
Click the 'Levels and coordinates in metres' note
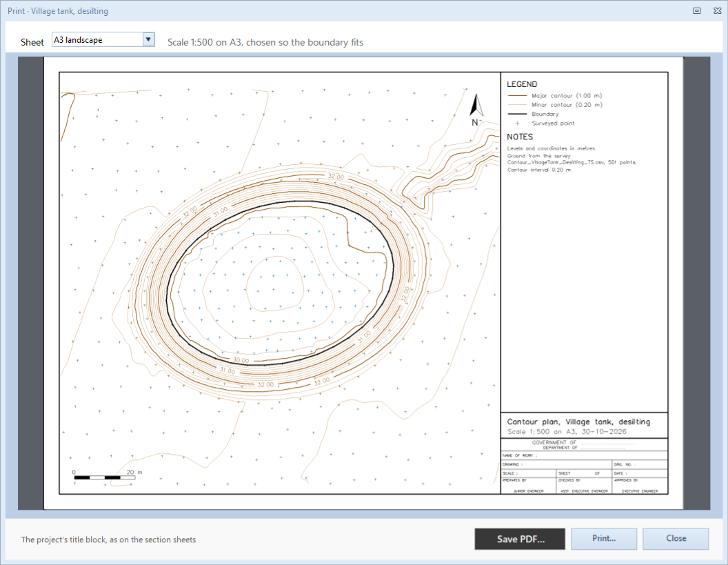[551, 149]
